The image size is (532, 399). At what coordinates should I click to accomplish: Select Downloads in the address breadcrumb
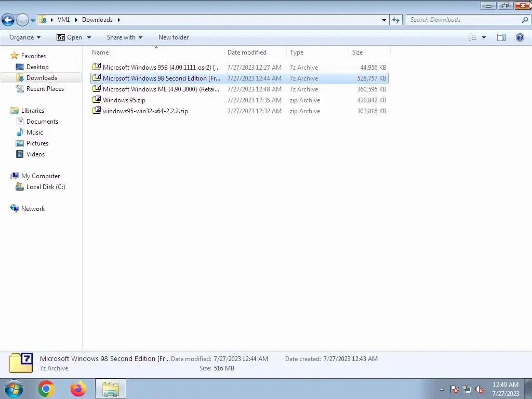click(x=97, y=20)
